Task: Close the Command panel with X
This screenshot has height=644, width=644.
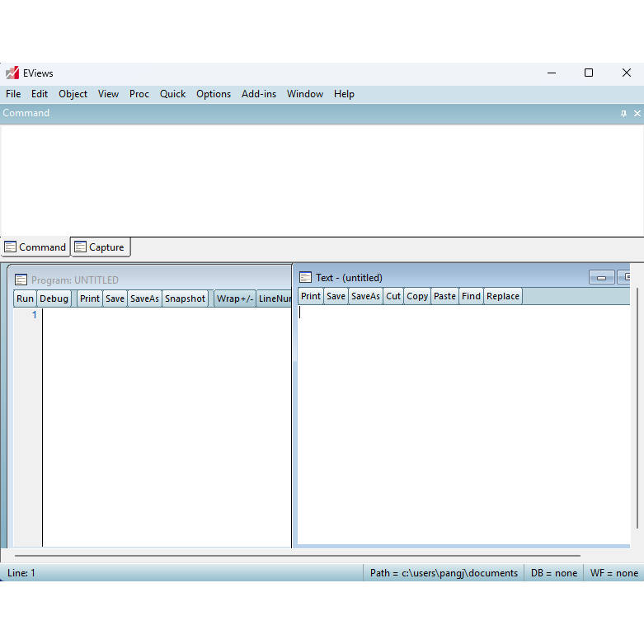Action: click(x=637, y=114)
